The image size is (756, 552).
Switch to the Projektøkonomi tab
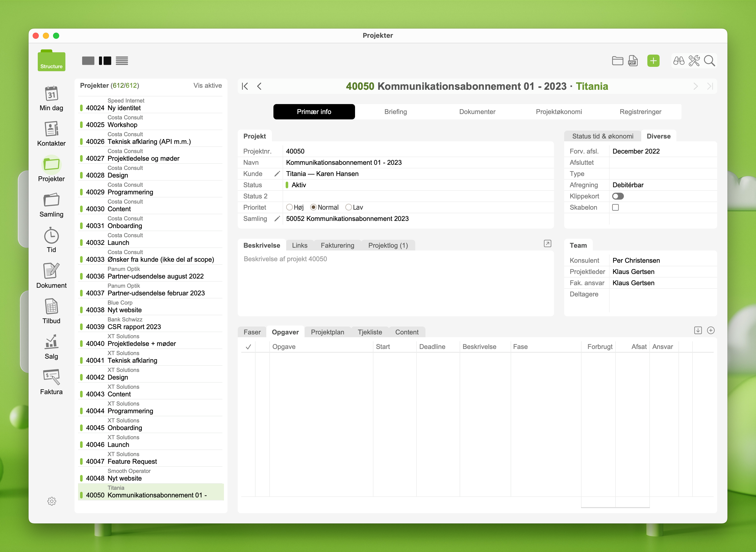(559, 112)
